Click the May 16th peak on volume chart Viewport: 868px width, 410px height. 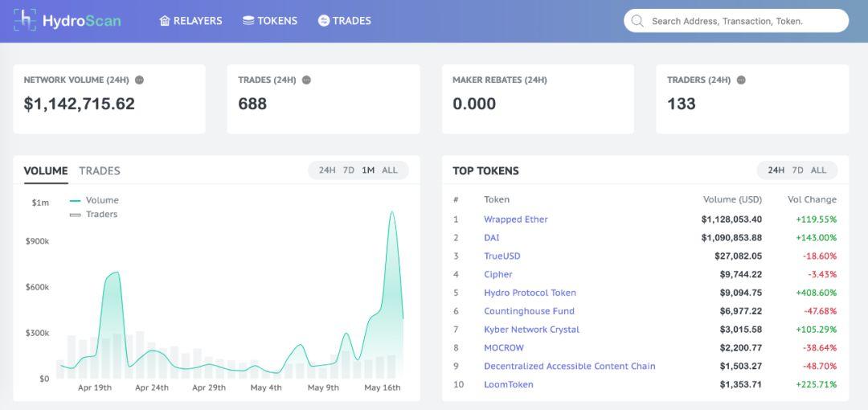pyautogui.click(x=392, y=212)
